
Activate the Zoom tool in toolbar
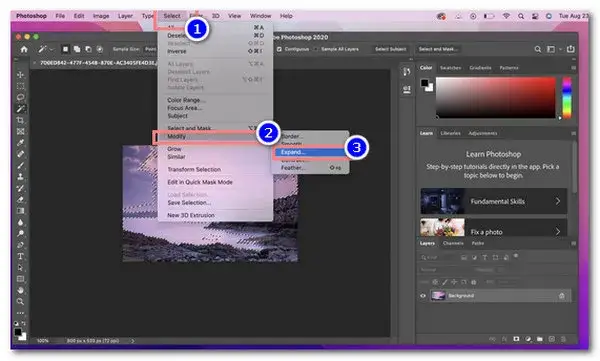pos(20,302)
